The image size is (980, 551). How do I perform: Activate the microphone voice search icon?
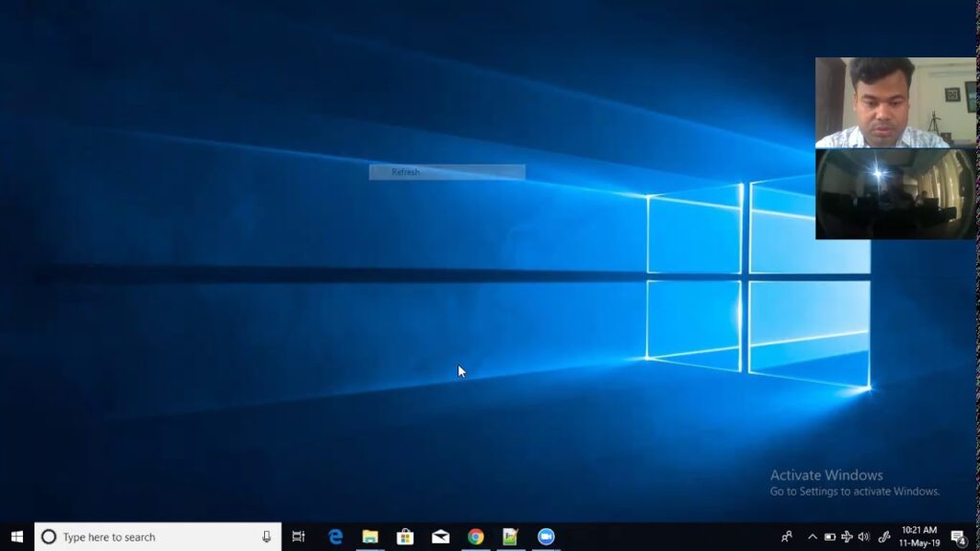(x=266, y=537)
